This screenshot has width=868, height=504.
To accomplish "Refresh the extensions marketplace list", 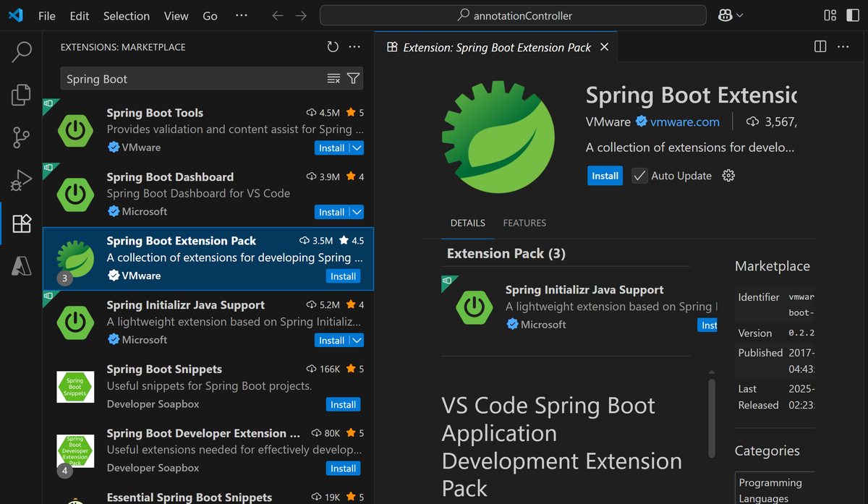I will [x=333, y=47].
